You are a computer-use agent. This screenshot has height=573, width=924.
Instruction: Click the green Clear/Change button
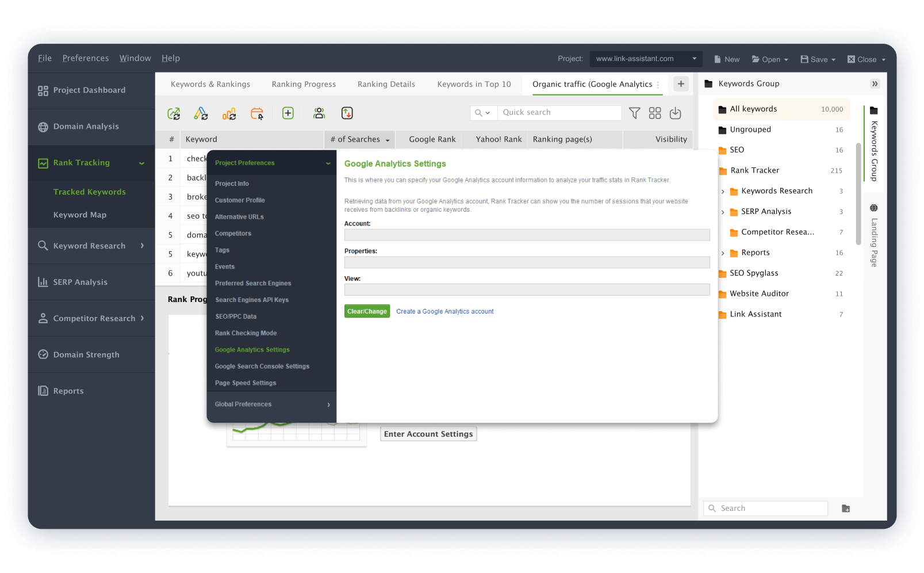pyautogui.click(x=367, y=311)
